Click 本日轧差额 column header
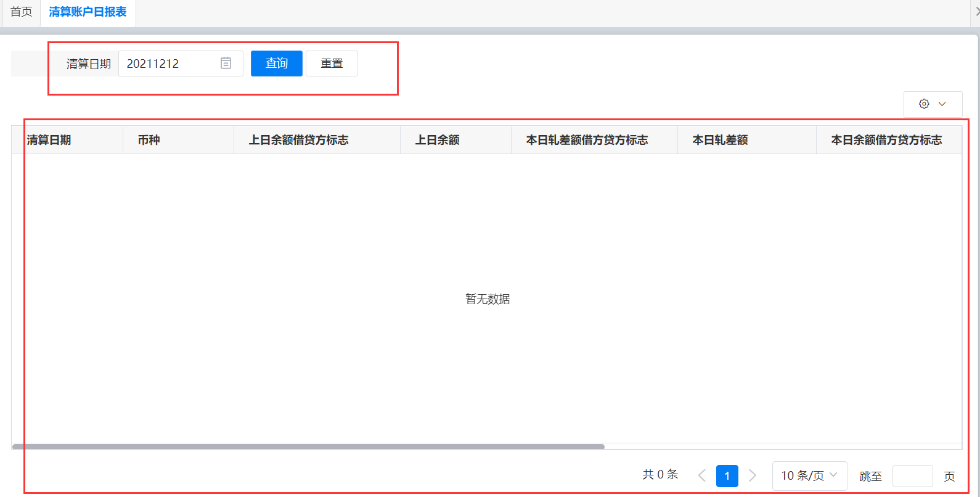This screenshot has width=980, height=497. click(x=747, y=140)
